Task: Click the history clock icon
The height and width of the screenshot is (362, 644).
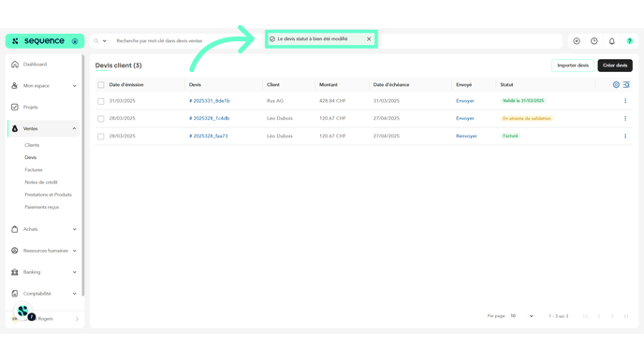Action: pos(593,41)
